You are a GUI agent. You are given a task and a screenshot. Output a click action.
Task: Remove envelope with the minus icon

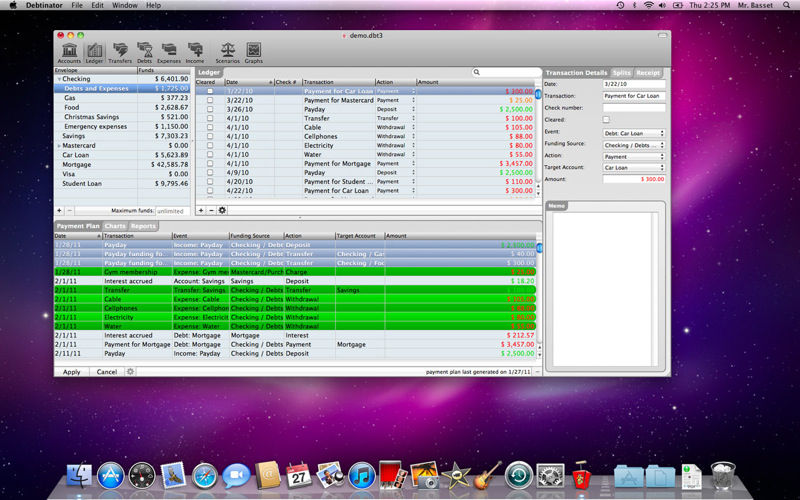coord(69,210)
